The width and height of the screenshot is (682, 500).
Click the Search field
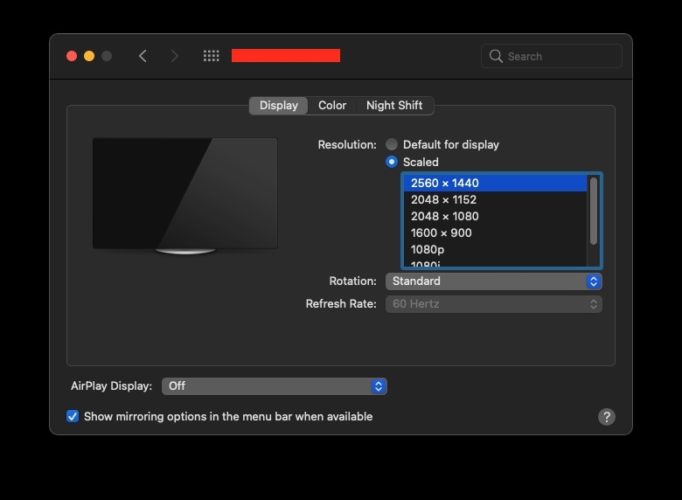552,56
